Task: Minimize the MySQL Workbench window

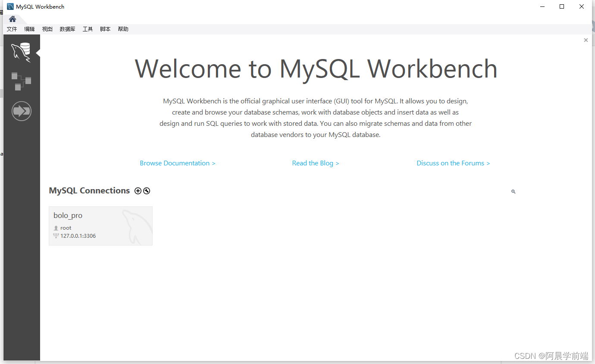Action: (x=542, y=6)
